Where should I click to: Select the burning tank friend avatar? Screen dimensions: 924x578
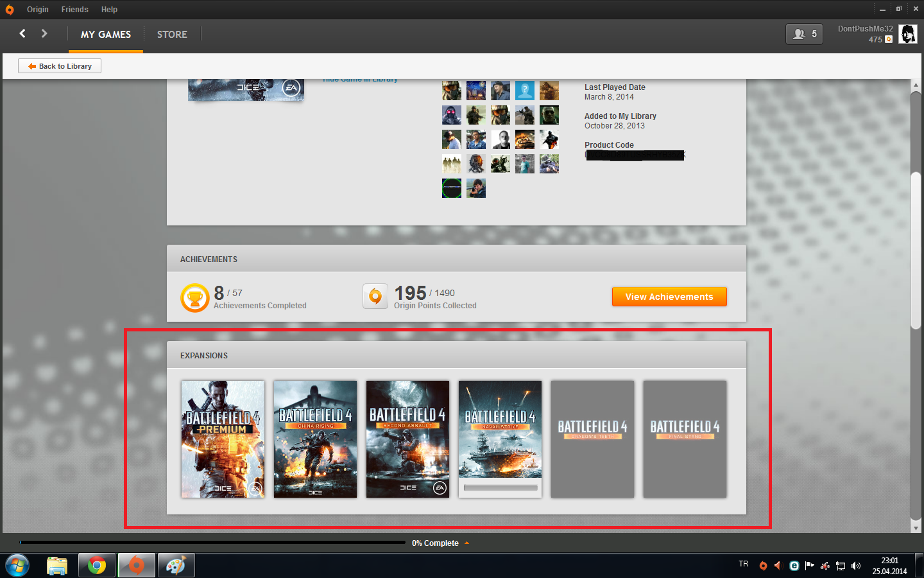pyautogui.click(x=525, y=139)
